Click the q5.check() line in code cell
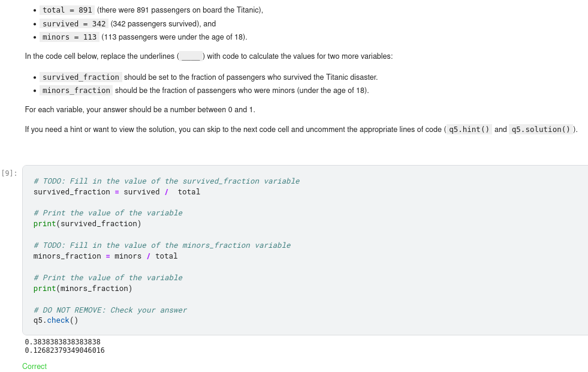Screen dimensions: 588x372 pos(56,320)
